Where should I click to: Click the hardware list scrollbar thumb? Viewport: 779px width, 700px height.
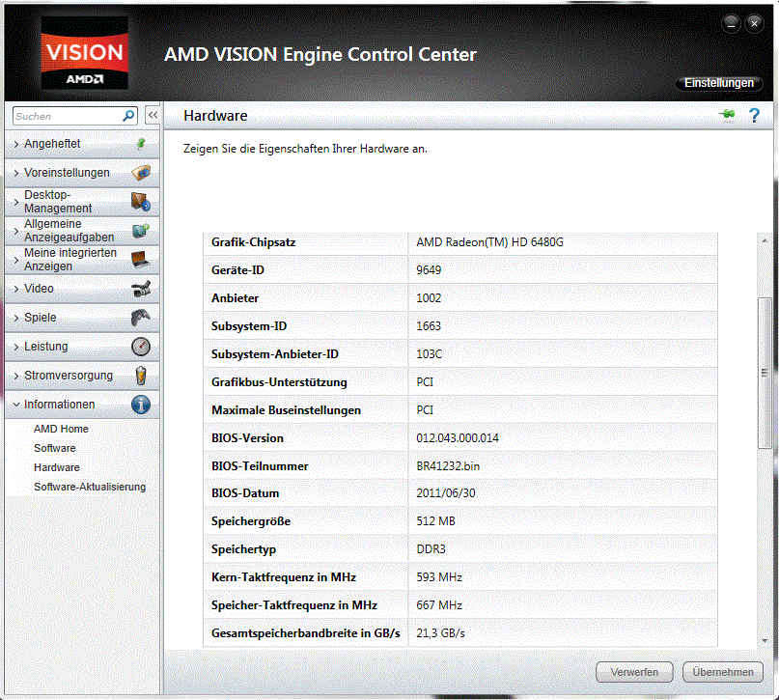[765, 373]
